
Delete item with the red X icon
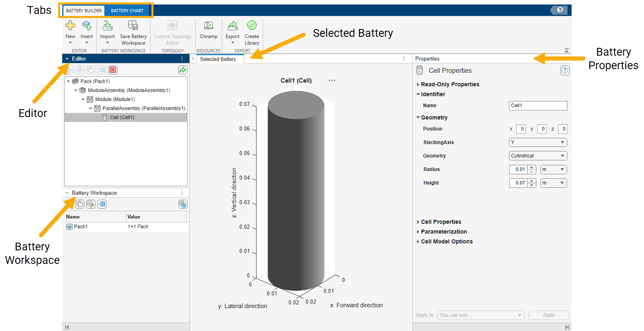click(x=113, y=70)
